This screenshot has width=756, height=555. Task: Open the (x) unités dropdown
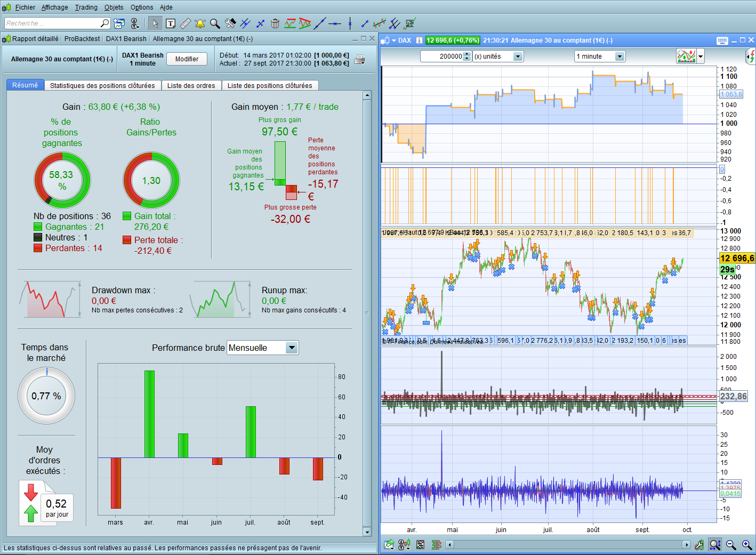pos(498,56)
